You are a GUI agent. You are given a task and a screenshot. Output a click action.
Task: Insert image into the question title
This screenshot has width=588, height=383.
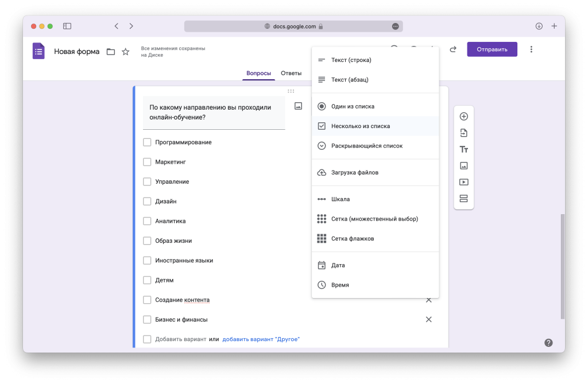click(298, 106)
